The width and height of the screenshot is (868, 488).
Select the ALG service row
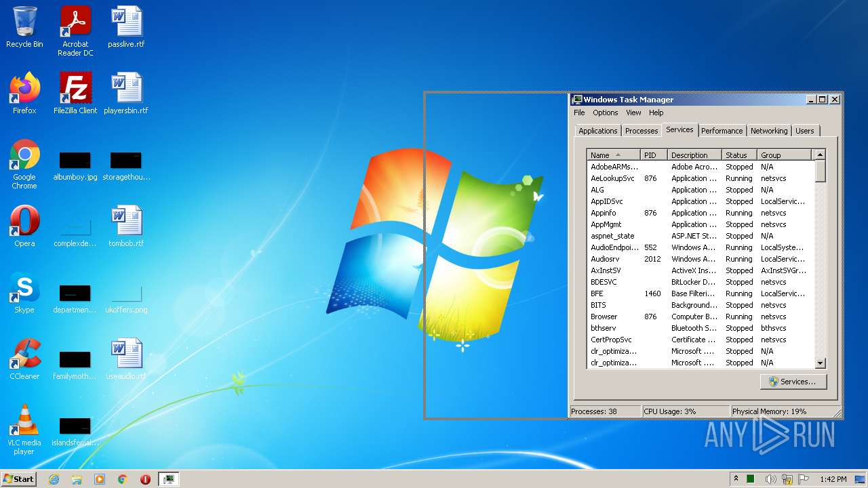(x=701, y=190)
